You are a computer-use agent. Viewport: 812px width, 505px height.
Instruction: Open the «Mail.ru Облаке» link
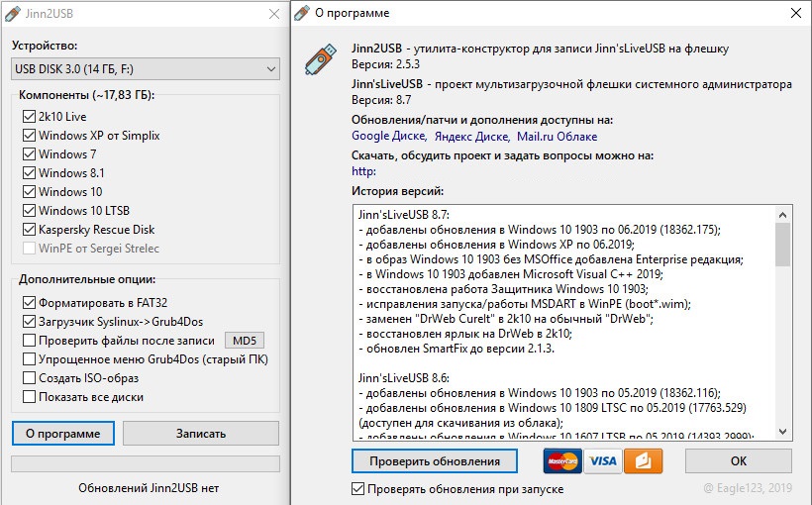point(556,137)
